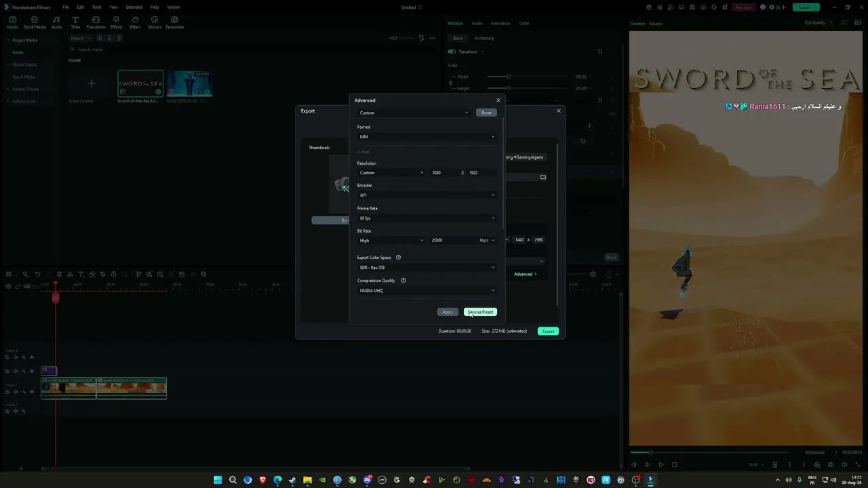Click the Export Color Space help icon

(x=398, y=258)
